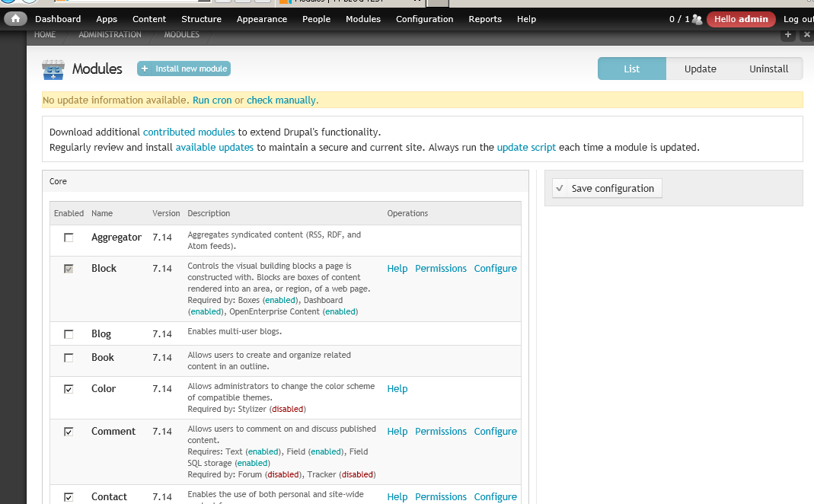Screen dimensions: 814x504
Task: Open Help in the admin toolbar
Action: (x=526, y=19)
